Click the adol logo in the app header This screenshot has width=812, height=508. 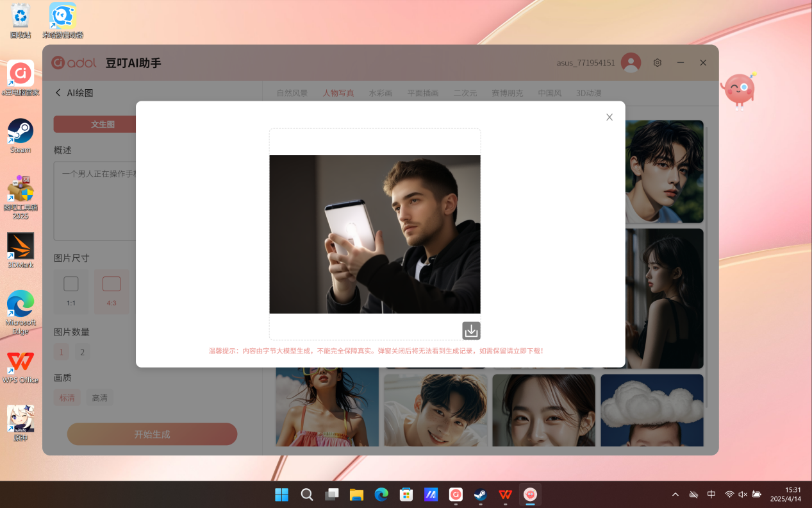pos(74,63)
